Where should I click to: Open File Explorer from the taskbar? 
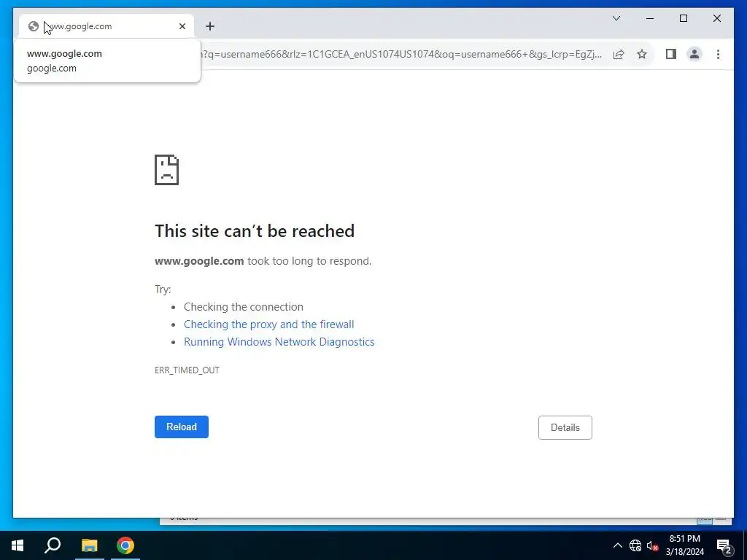click(89, 545)
